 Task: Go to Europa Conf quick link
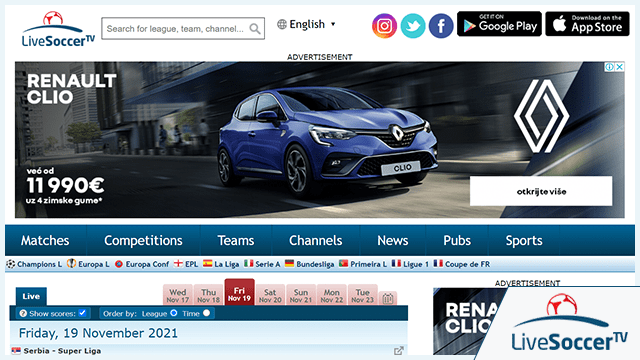point(142,264)
